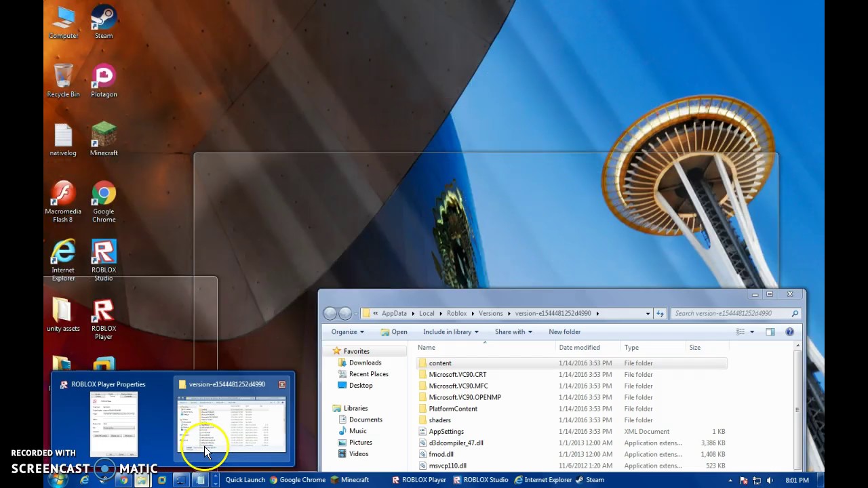Screen dimensions: 868x488
Task: Click the Windows Start orb
Action: pos(58,480)
